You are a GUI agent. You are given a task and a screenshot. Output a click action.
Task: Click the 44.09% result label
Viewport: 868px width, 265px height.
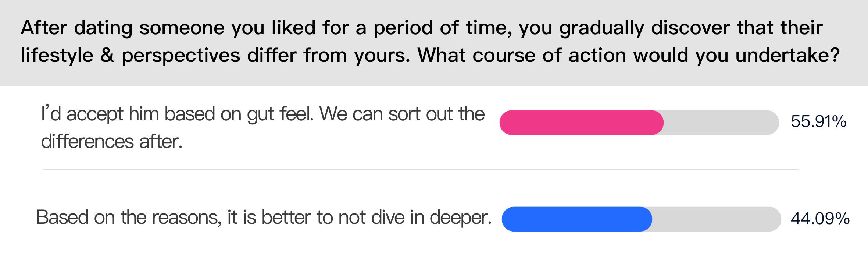(x=820, y=219)
